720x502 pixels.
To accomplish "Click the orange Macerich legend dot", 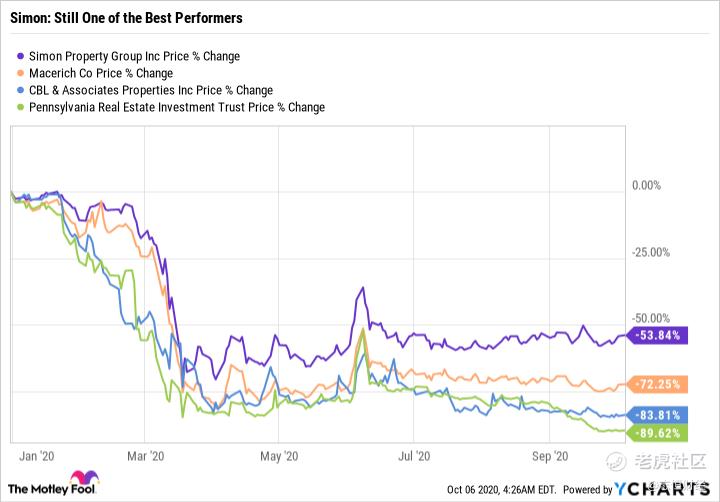I will click(x=23, y=73).
